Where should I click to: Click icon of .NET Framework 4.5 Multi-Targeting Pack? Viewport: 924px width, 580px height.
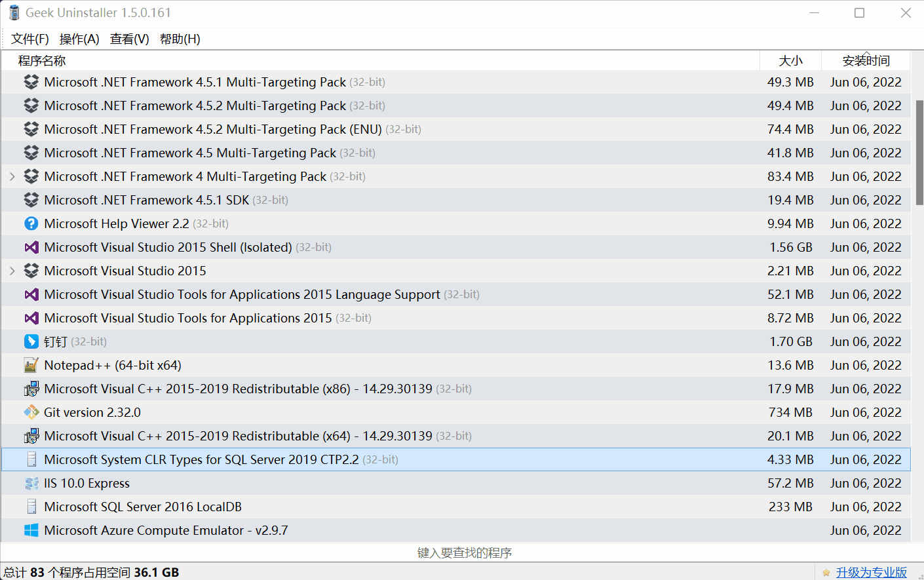[x=31, y=153]
